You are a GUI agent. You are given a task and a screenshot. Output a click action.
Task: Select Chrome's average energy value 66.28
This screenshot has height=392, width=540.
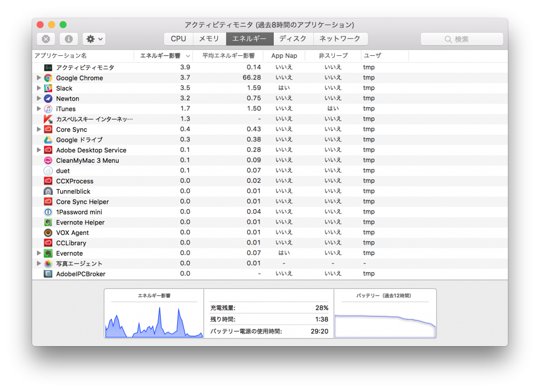[x=252, y=78]
